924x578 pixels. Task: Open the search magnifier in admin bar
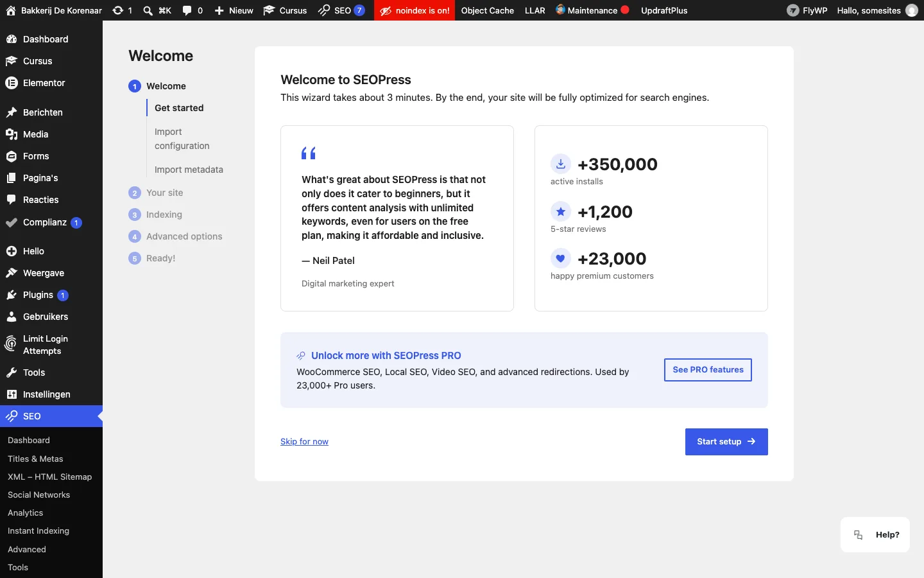tap(148, 10)
